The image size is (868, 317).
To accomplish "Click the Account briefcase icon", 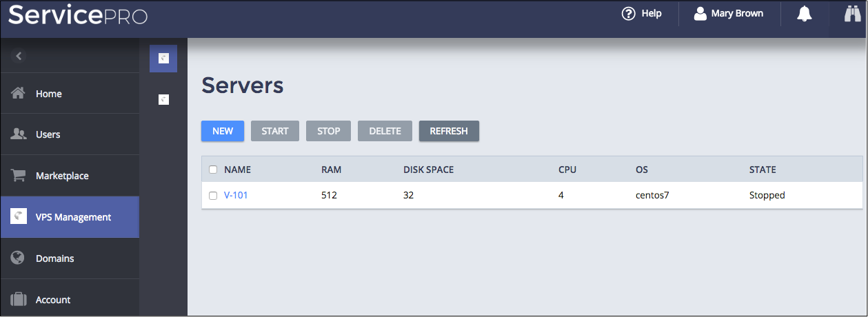I will pyautogui.click(x=19, y=300).
